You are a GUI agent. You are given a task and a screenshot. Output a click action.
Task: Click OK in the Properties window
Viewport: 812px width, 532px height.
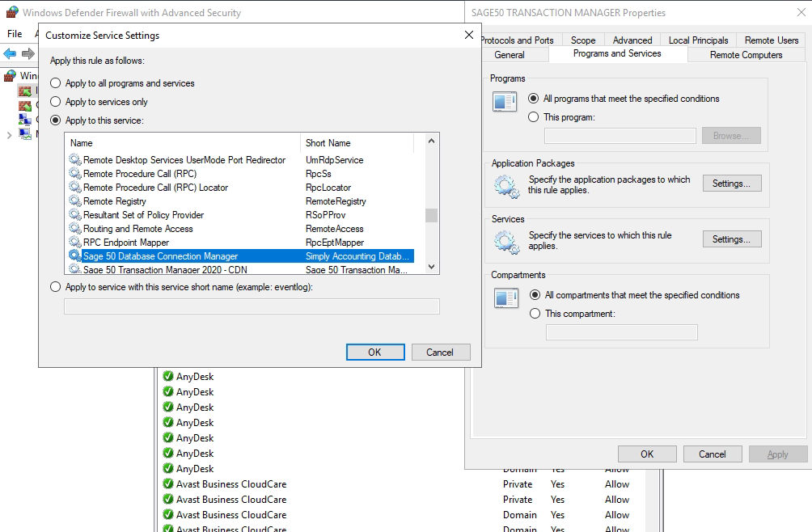pyautogui.click(x=647, y=454)
